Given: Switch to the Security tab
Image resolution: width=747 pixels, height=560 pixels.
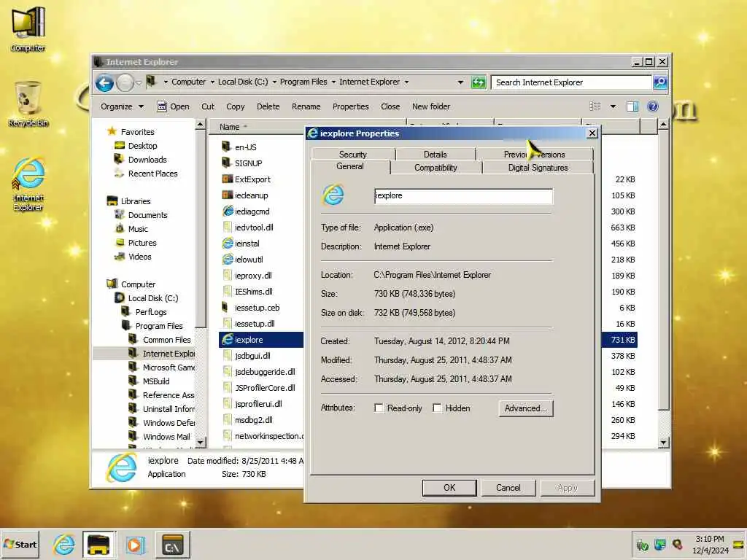Looking at the screenshot, I should pyautogui.click(x=352, y=155).
